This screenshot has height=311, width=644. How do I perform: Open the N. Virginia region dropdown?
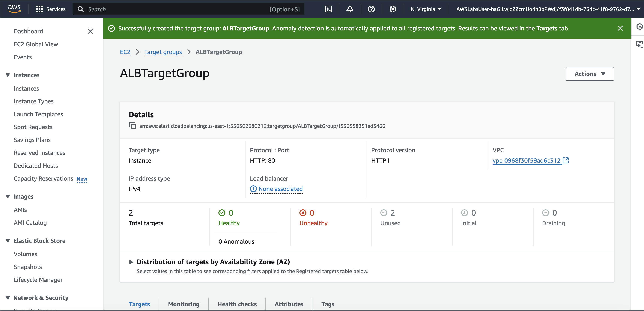click(426, 9)
